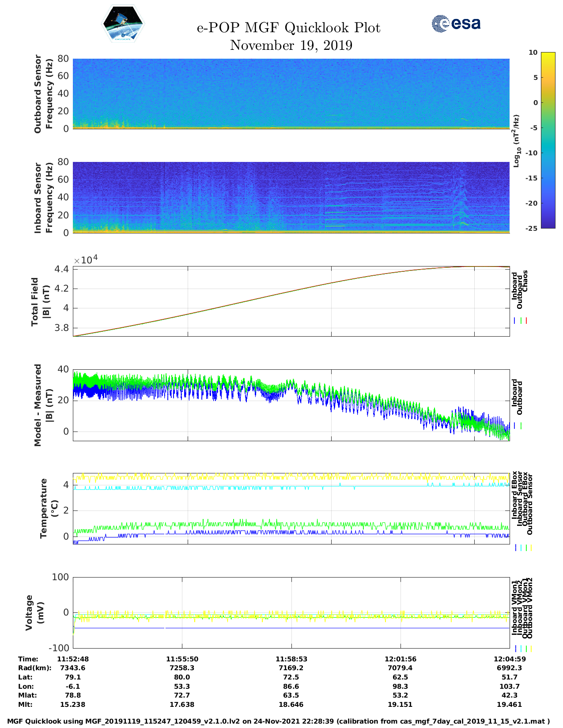
Task: Click the CASSIOPE hexagon satellite logo
Action: click(x=123, y=23)
